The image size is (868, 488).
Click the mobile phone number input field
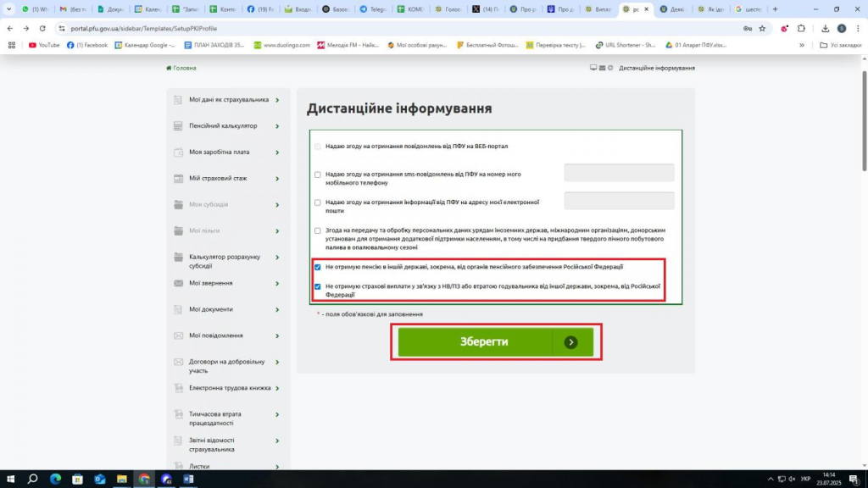[x=619, y=173]
